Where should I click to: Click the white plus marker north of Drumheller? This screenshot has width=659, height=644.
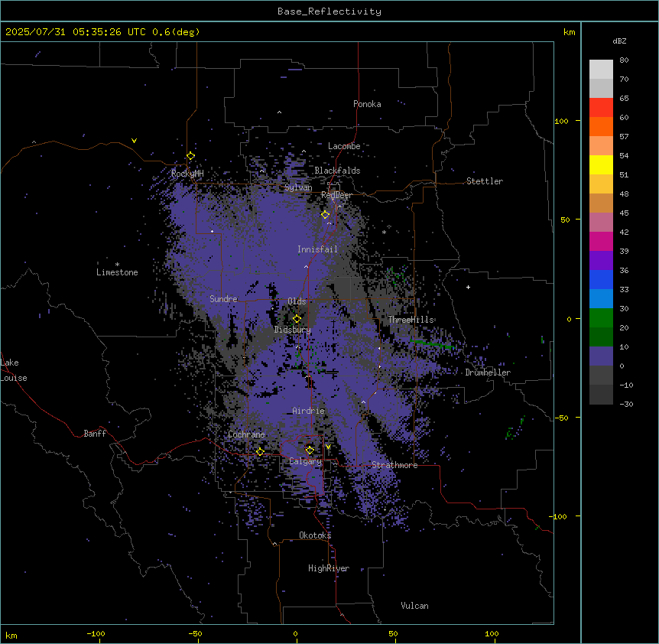pos(468,287)
